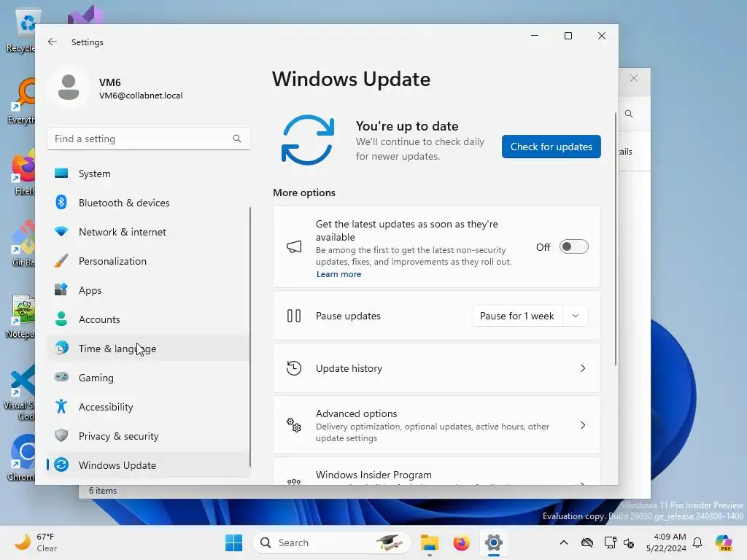The image size is (747, 560).
Task: Open the clock showing 4:09 AM
Action: [x=666, y=542]
